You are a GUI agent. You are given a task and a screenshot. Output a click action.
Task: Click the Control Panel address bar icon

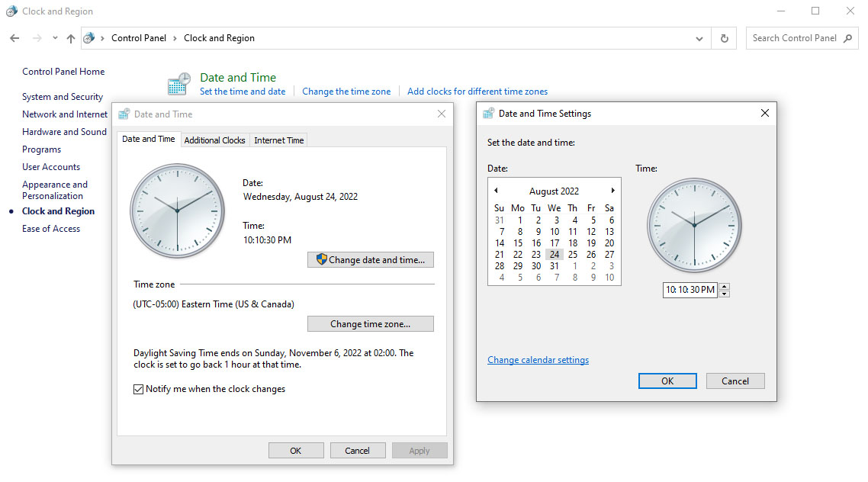coord(88,38)
